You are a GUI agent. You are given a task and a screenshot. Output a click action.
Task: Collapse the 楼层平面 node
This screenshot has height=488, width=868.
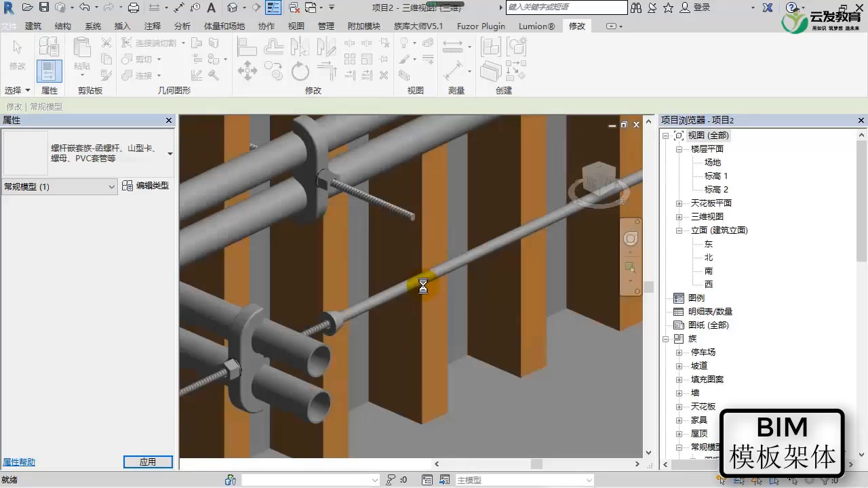point(679,149)
